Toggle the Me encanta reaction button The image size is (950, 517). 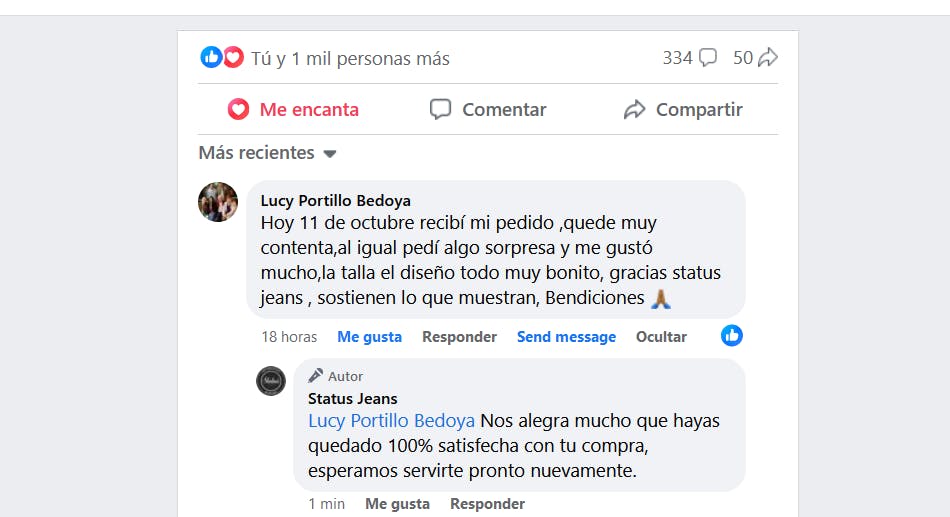pos(293,110)
